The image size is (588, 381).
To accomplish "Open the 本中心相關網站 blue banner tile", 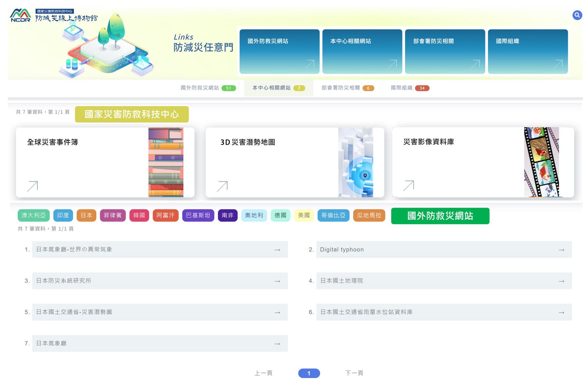I will (362, 51).
